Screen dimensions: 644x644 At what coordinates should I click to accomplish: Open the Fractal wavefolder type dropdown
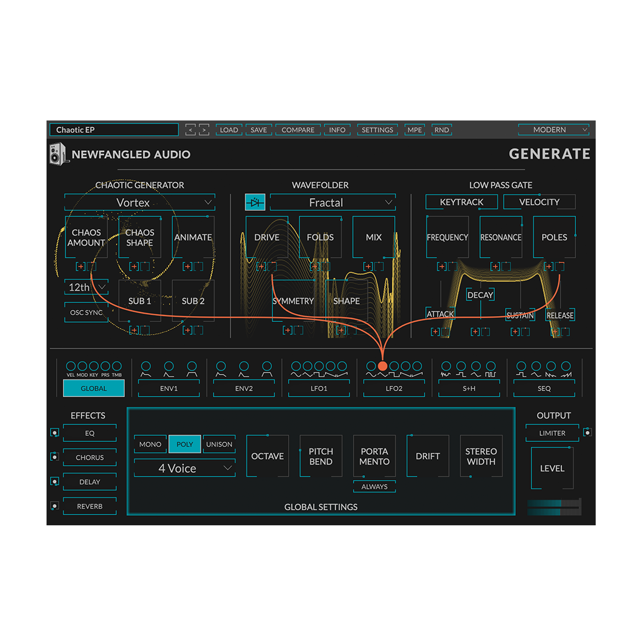(333, 203)
